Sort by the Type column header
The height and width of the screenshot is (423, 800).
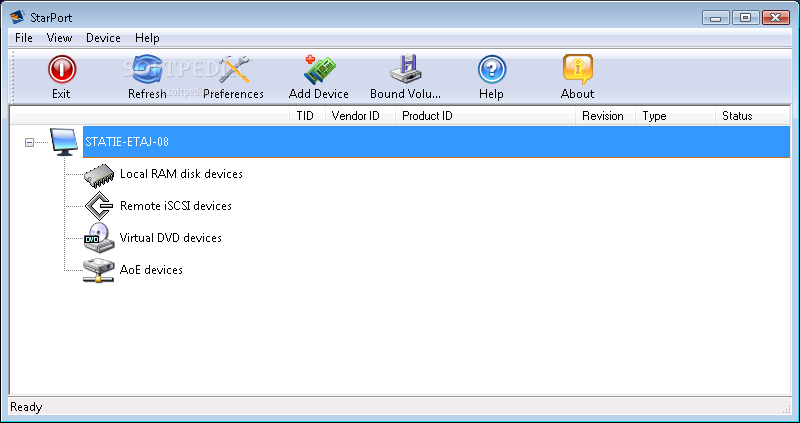pos(676,116)
